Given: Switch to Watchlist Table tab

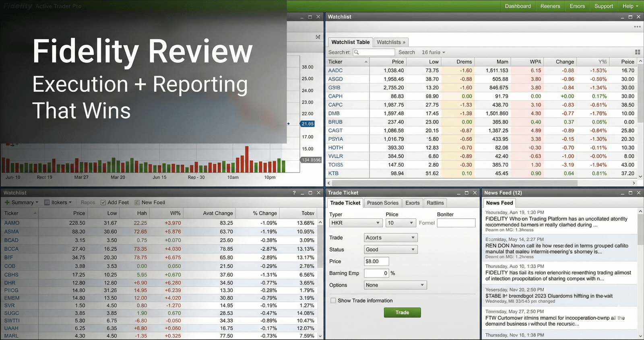Looking at the screenshot, I should point(350,42).
